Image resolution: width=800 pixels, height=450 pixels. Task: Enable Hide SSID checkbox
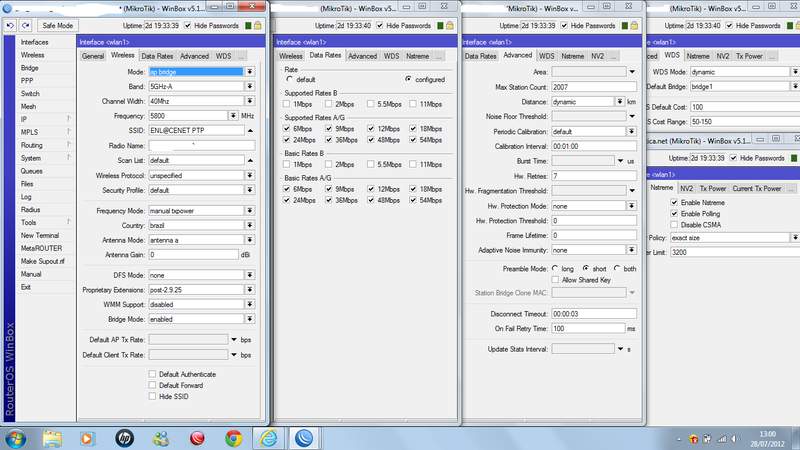(x=152, y=396)
